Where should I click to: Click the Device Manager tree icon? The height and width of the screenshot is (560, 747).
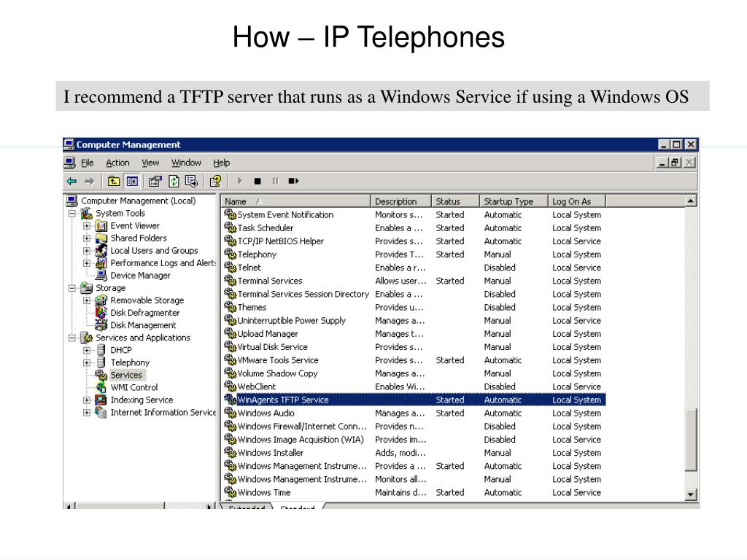[101, 275]
